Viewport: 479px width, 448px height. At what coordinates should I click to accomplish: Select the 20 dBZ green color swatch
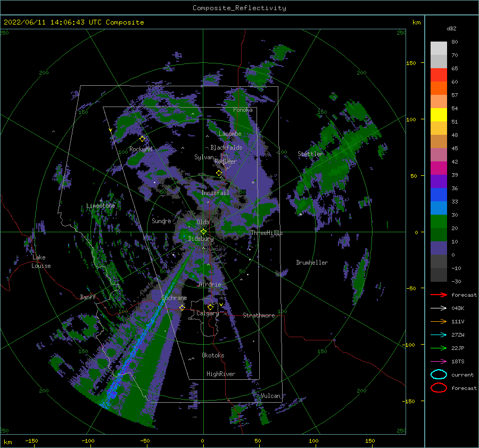439,222
